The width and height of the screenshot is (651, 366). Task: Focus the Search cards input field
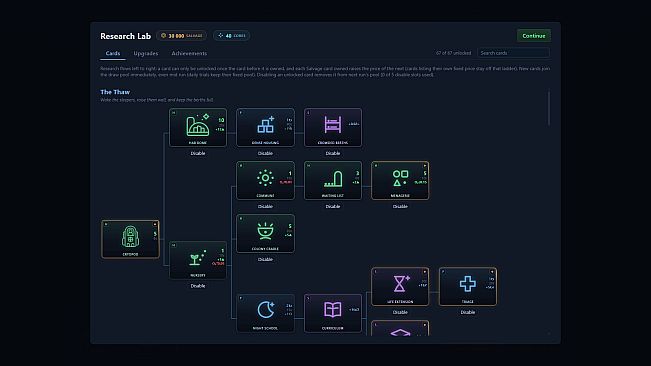click(514, 53)
